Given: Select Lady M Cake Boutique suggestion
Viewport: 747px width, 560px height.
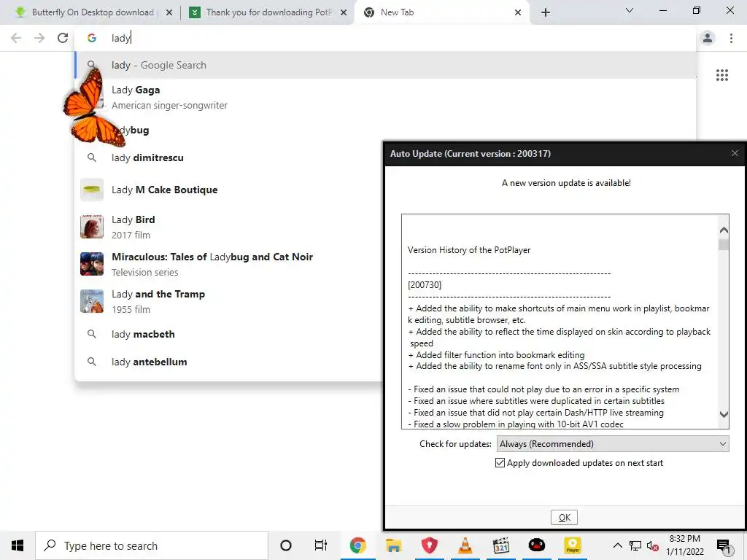Looking at the screenshot, I should click(x=228, y=190).
